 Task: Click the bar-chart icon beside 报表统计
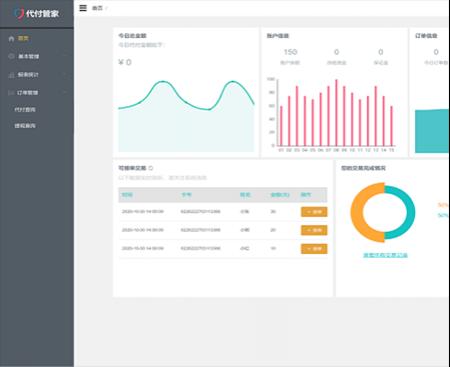coord(11,75)
